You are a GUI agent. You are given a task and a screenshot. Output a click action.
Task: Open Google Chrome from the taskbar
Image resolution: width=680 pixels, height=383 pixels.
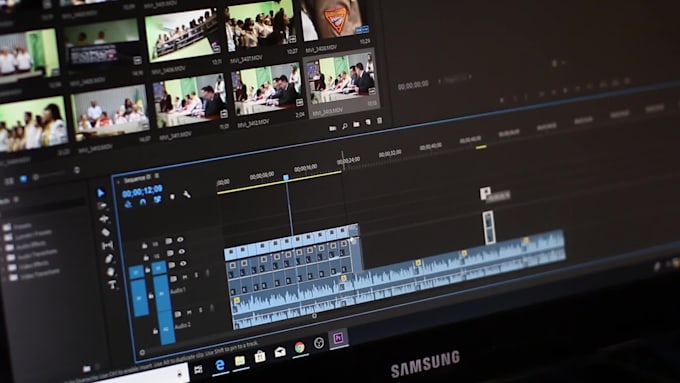click(300, 347)
